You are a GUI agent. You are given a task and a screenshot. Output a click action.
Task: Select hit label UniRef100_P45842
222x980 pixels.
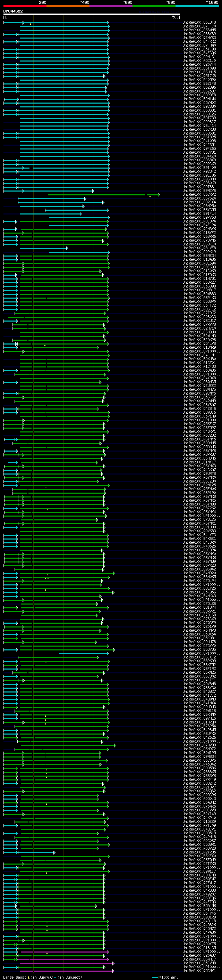[x=199, y=764]
